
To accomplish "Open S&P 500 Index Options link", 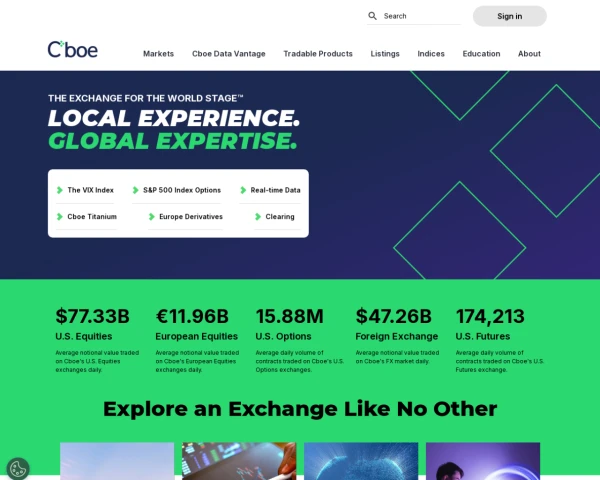I will [182, 190].
